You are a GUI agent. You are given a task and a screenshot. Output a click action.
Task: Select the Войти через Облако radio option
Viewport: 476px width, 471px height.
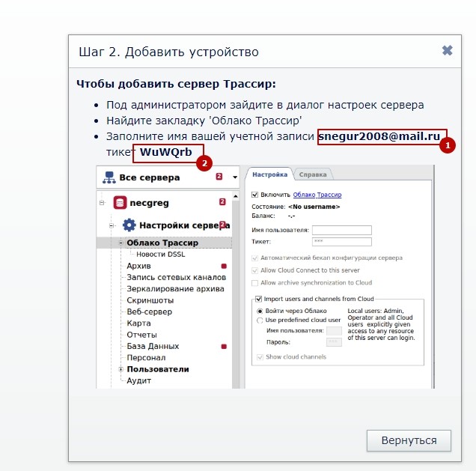[x=260, y=311]
